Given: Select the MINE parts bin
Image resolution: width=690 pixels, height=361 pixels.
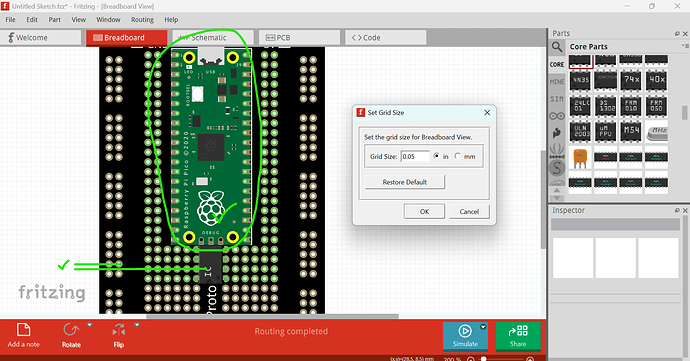Looking at the screenshot, I should [557, 82].
